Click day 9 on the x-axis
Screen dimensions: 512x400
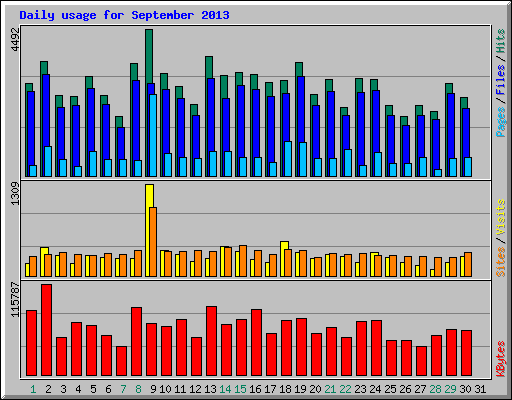tap(153, 389)
